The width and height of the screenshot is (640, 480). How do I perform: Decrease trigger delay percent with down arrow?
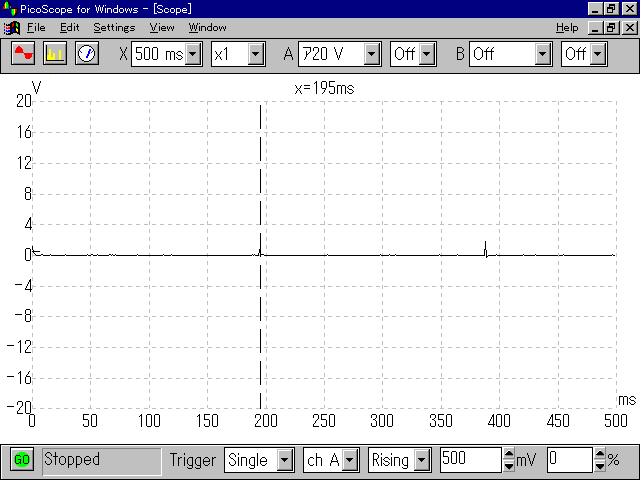(600, 466)
